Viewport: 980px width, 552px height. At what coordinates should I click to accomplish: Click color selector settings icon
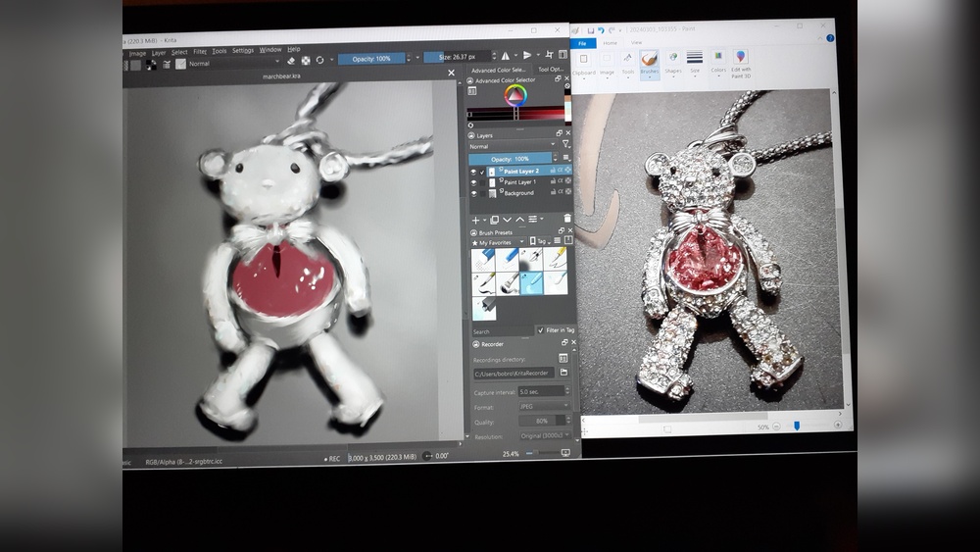click(x=472, y=91)
